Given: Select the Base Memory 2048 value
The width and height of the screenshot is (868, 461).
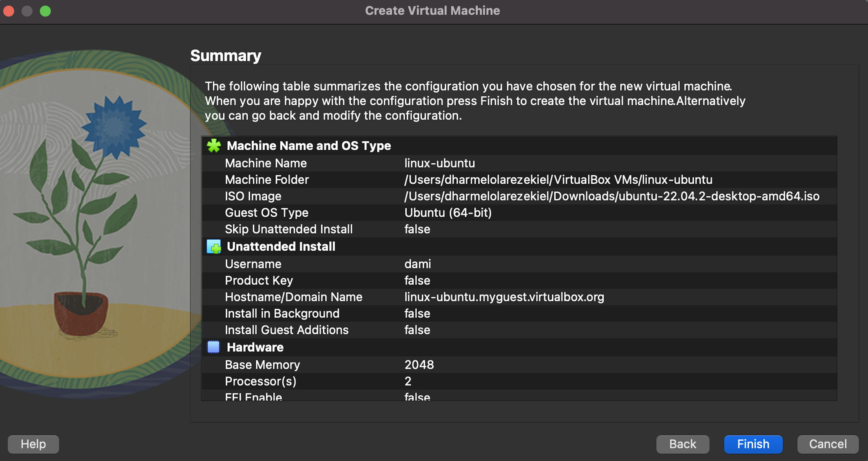Looking at the screenshot, I should point(419,364).
